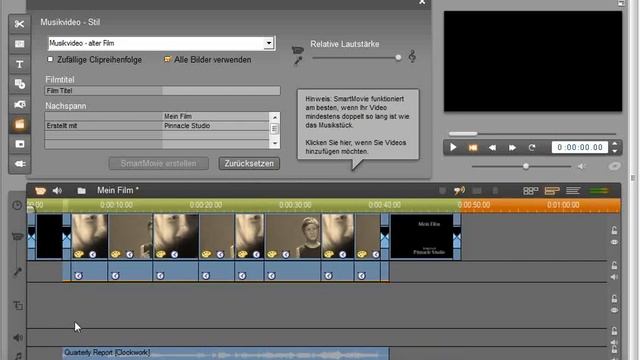Hide the video track eye toggle
This screenshot has width=640, height=360.
pos(614,242)
